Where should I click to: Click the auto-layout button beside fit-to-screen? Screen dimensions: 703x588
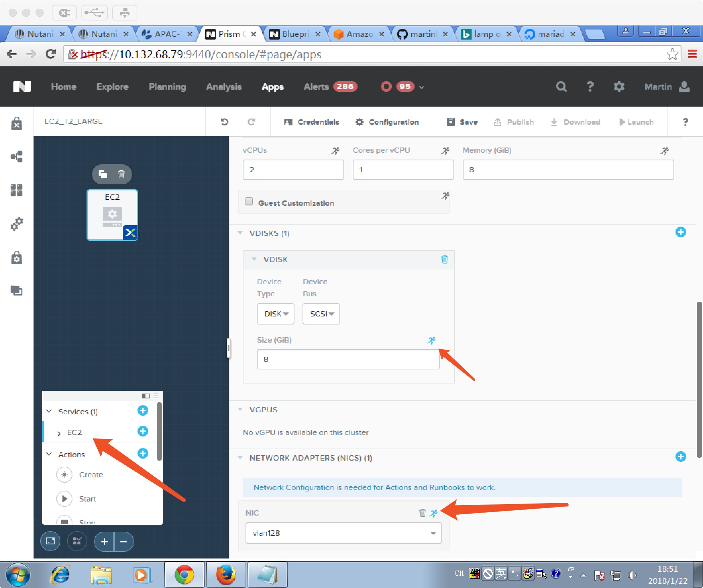77,541
